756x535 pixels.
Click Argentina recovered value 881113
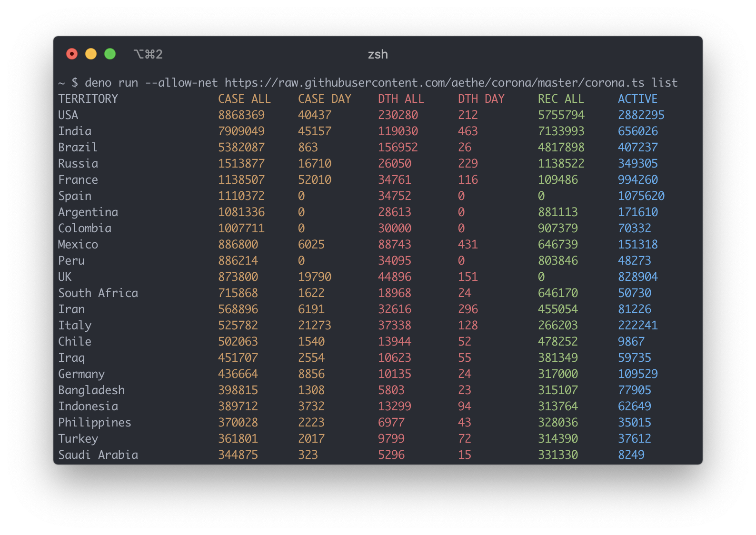pyautogui.click(x=558, y=212)
